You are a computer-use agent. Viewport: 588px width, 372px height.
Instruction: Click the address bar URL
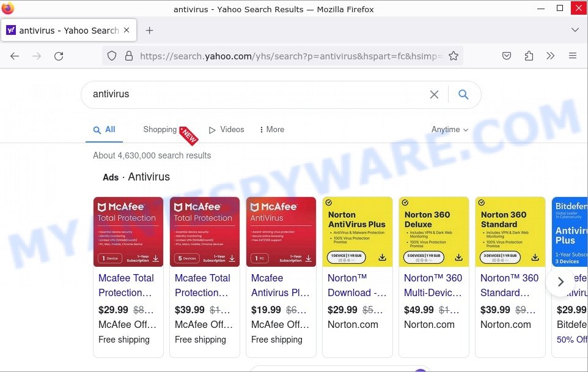pyautogui.click(x=291, y=56)
